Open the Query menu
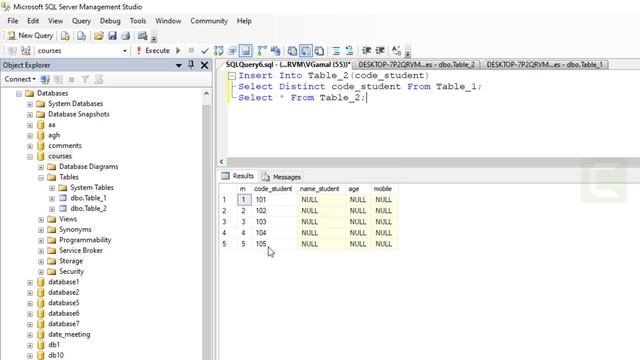640x360 pixels. 81,21
